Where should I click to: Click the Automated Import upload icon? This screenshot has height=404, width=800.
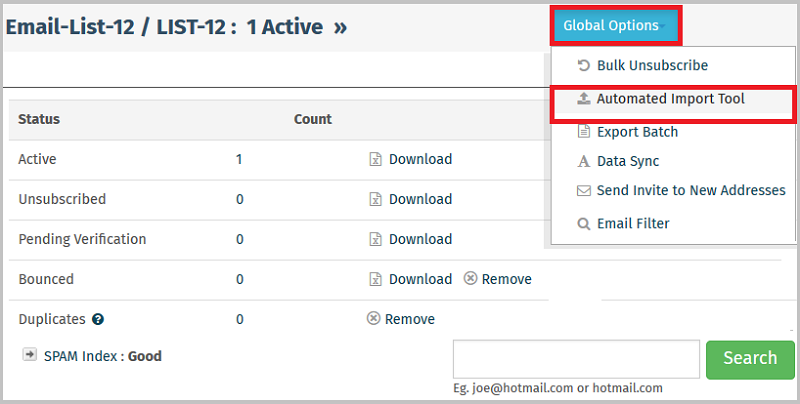pyautogui.click(x=583, y=99)
